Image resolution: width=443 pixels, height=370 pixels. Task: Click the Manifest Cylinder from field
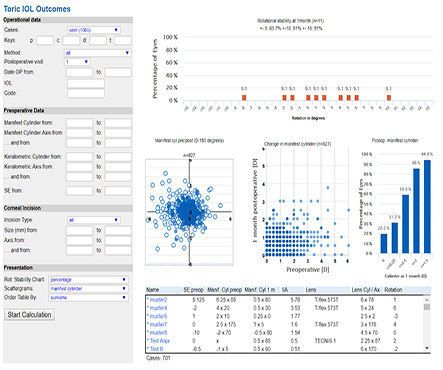tap(79, 123)
